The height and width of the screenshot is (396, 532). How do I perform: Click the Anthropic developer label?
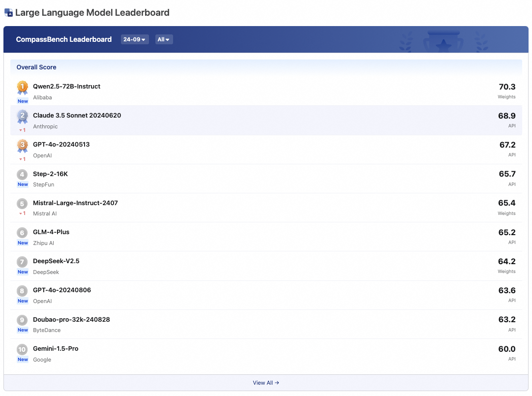[x=45, y=126]
